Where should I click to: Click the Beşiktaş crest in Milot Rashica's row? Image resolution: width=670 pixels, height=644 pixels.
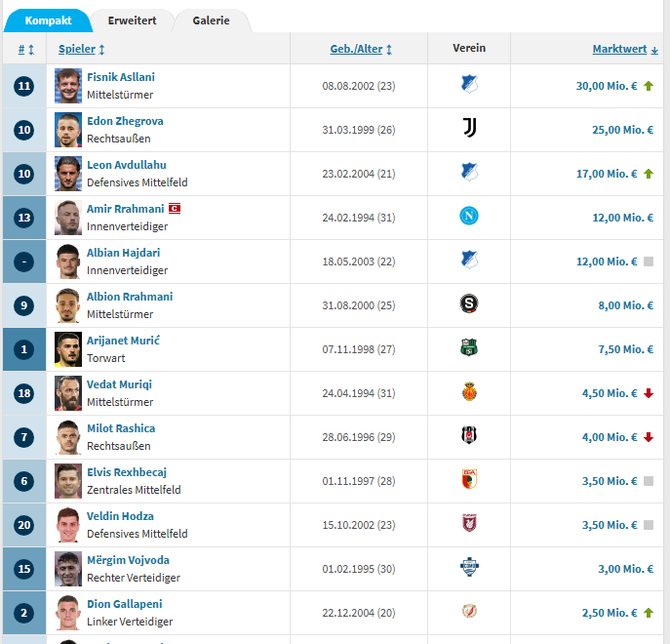[x=469, y=437]
